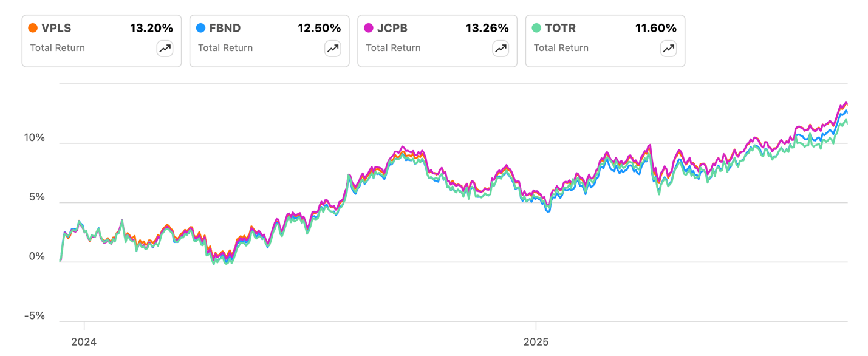
Task: Click the green TOTR color dot
Action: pos(536,28)
